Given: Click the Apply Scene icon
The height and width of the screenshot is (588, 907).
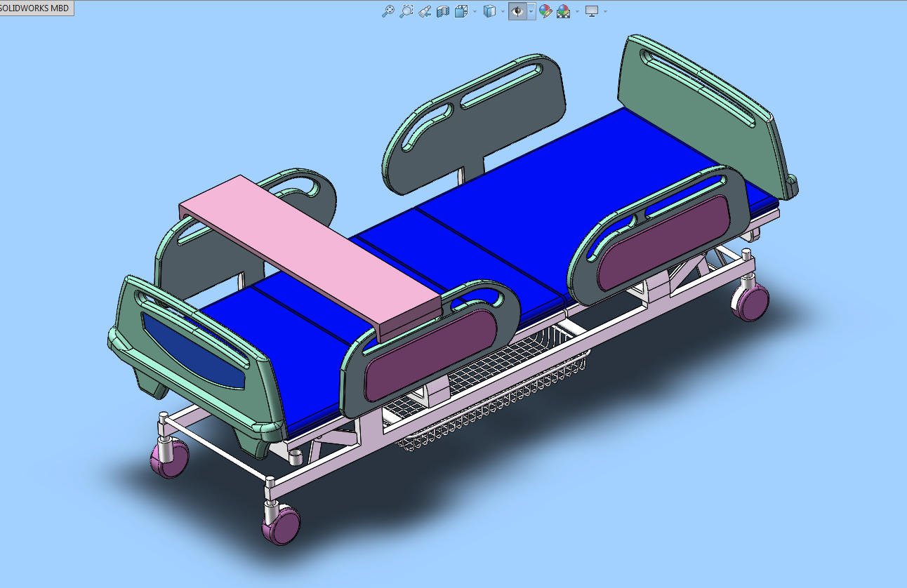Looking at the screenshot, I should (563, 11).
